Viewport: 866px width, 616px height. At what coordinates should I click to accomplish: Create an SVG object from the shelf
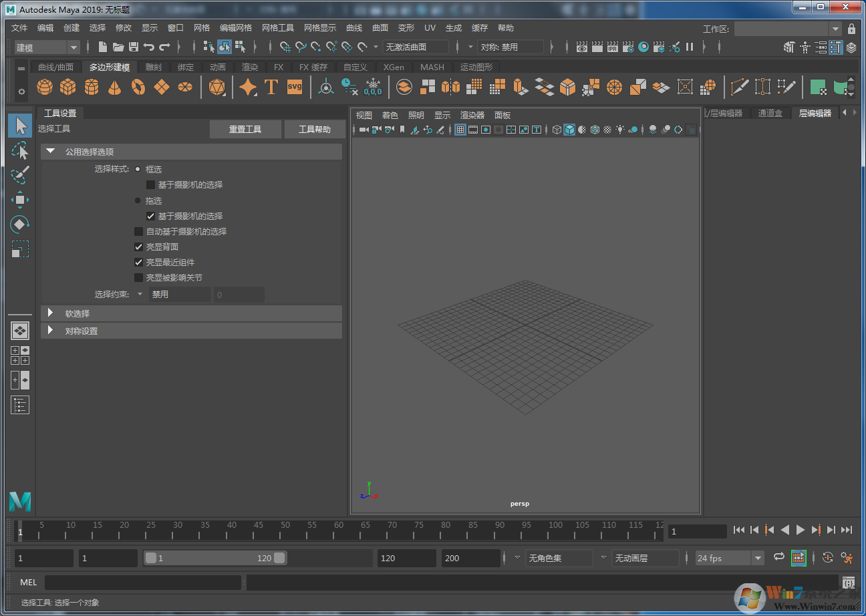coord(294,87)
